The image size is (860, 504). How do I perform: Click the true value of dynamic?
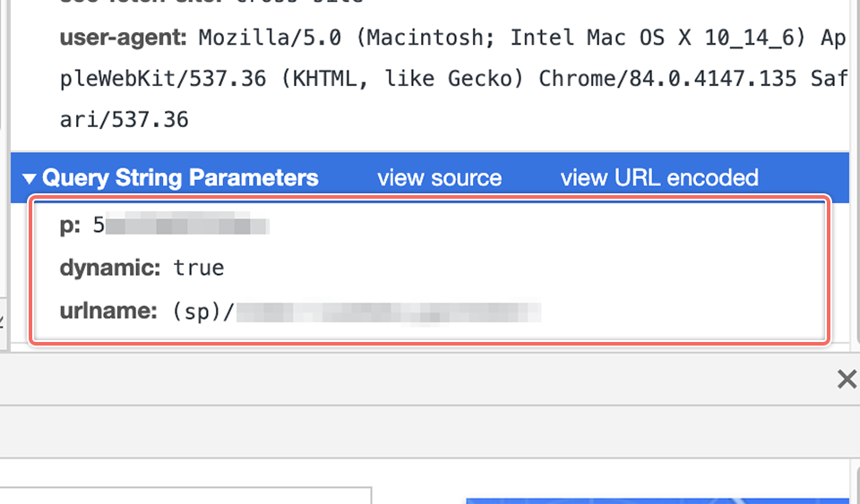199,268
